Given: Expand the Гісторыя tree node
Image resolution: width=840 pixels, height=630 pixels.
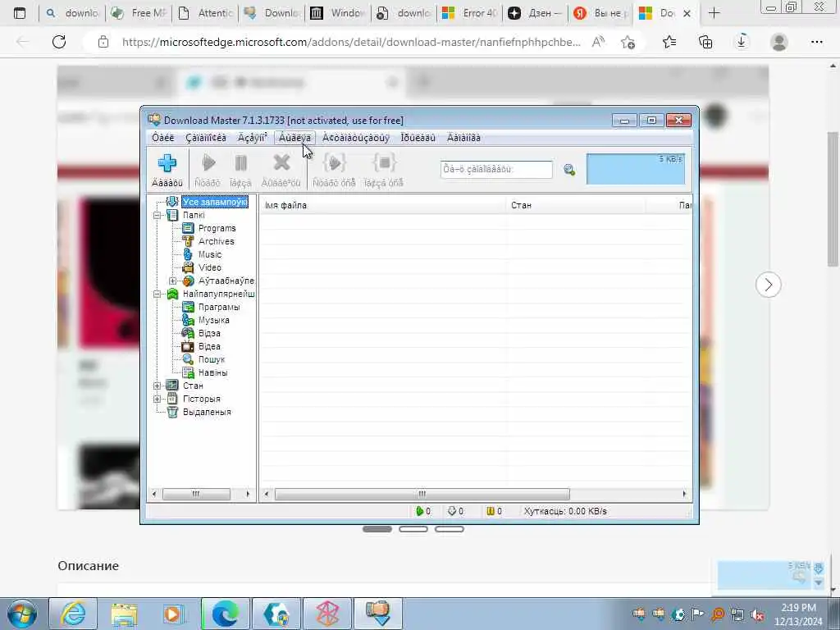Looking at the screenshot, I should click(157, 399).
